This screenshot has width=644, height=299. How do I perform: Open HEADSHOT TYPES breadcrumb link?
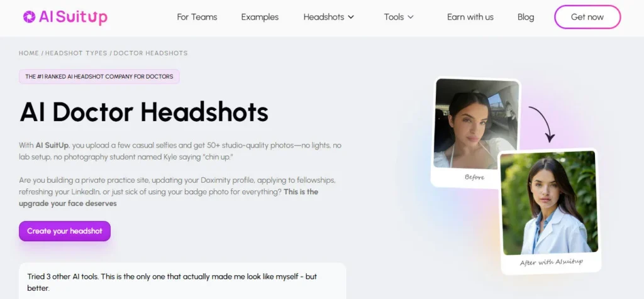click(x=76, y=53)
